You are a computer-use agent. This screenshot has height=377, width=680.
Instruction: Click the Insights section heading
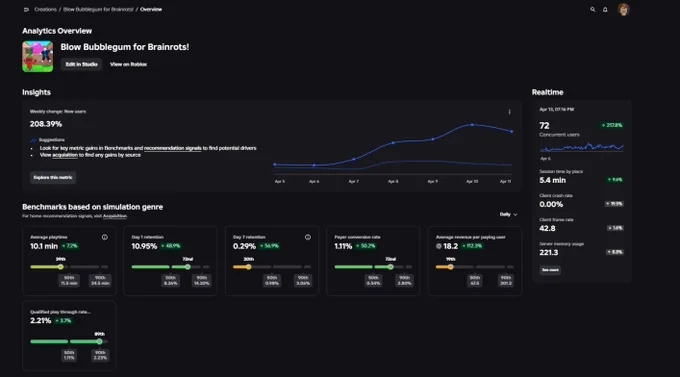click(36, 92)
